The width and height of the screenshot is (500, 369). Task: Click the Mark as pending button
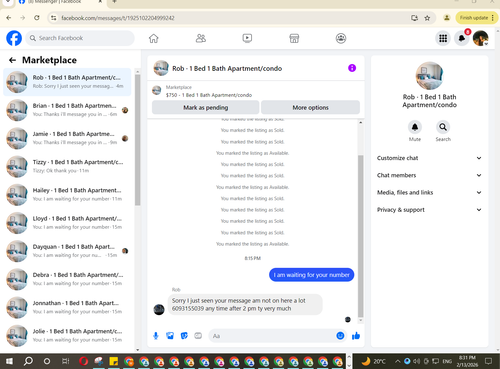pos(206,107)
